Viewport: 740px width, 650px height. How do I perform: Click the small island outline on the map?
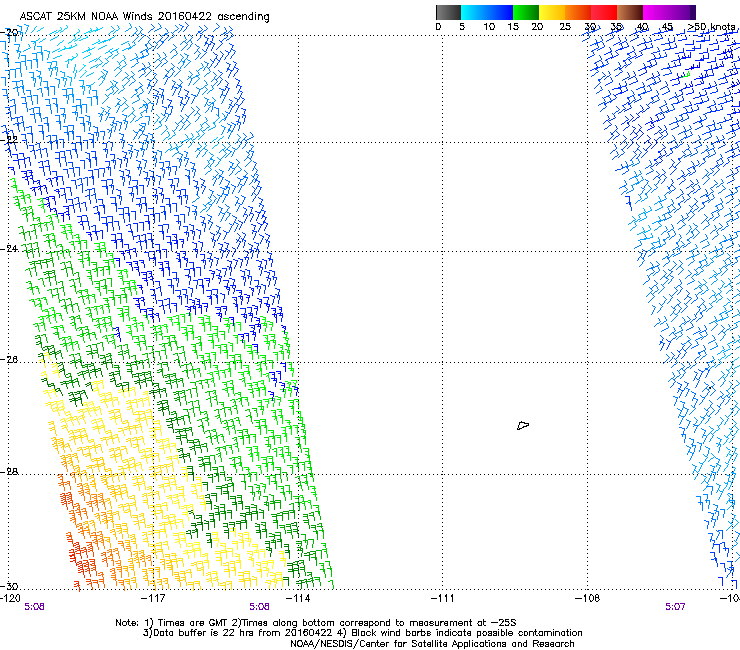[x=523, y=426]
